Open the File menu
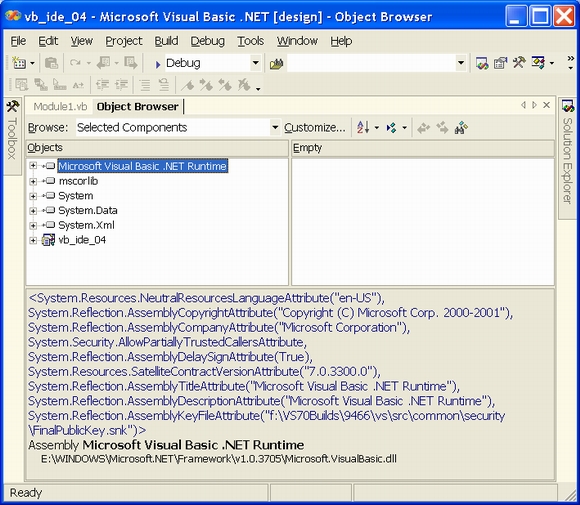 click(x=18, y=41)
